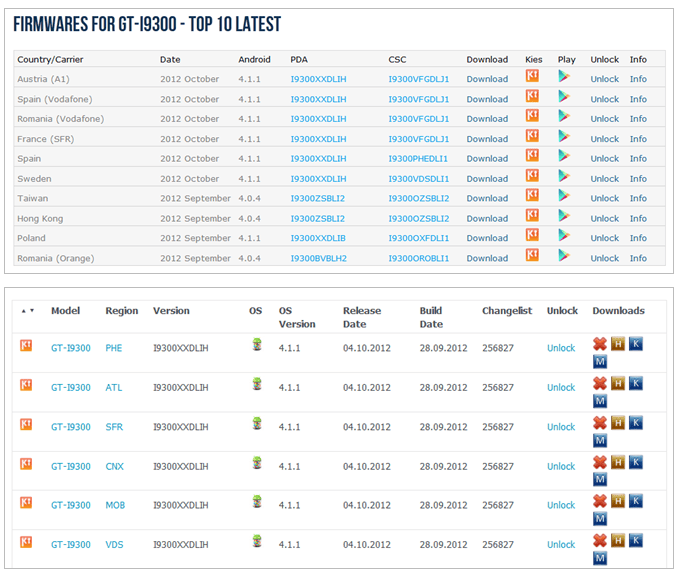
Task: Click the Unlock link in the CNX row
Action: [561, 467]
